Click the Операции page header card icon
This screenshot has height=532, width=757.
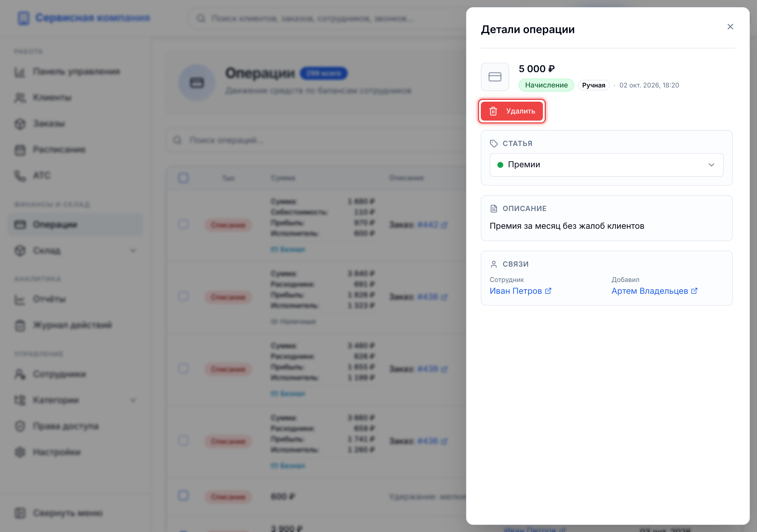click(x=197, y=83)
